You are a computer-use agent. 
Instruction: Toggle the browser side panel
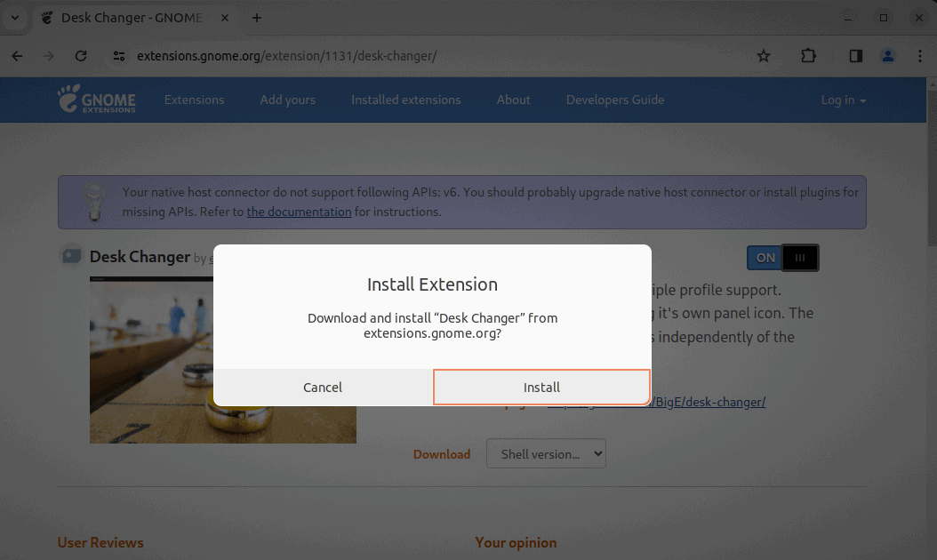click(856, 56)
